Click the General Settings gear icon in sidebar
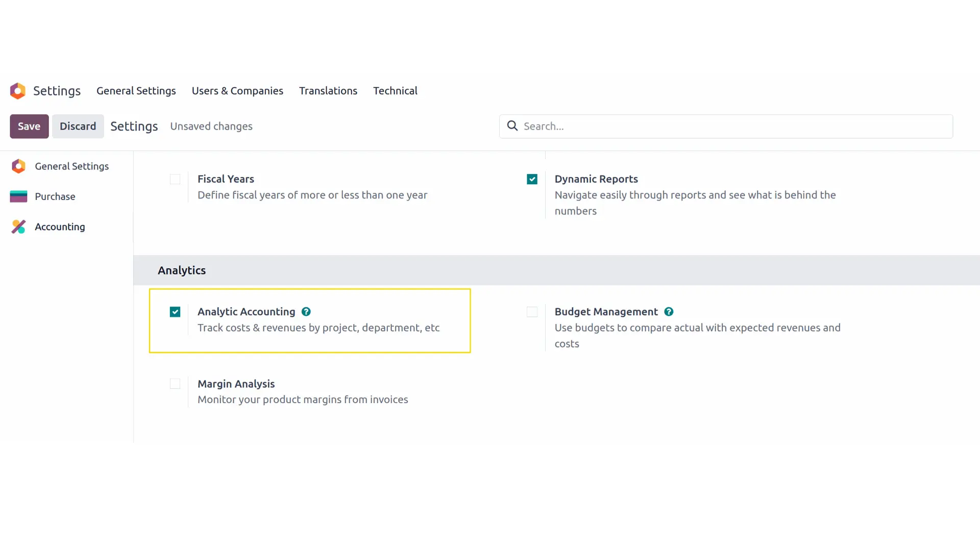Image resolution: width=980 pixels, height=551 pixels. pos(18,166)
